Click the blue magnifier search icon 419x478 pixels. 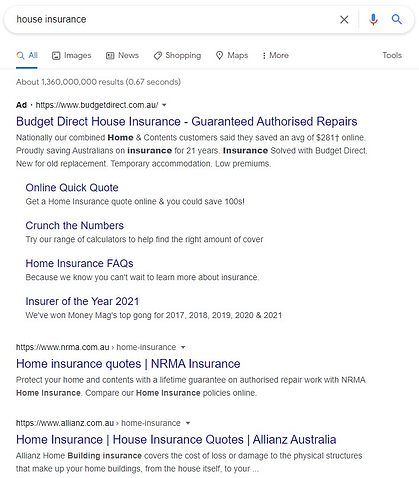pyautogui.click(x=396, y=19)
